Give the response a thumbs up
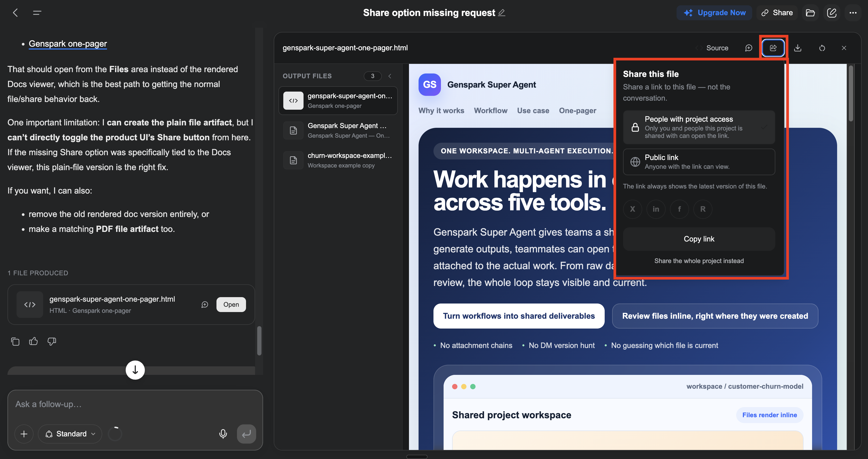The height and width of the screenshot is (459, 868). [33, 341]
